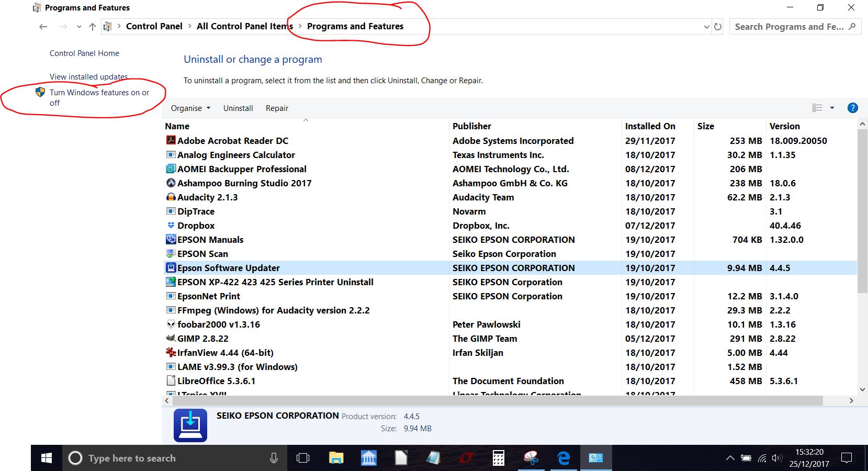Click the Repair toolbar button
Image resolution: width=868 pixels, height=471 pixels.
[x=277, y=108]
